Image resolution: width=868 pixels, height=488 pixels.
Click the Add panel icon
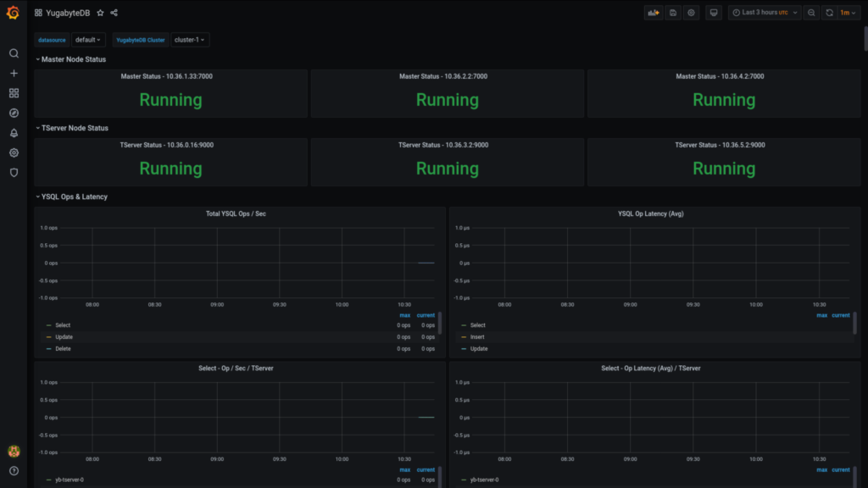(654, 13)
